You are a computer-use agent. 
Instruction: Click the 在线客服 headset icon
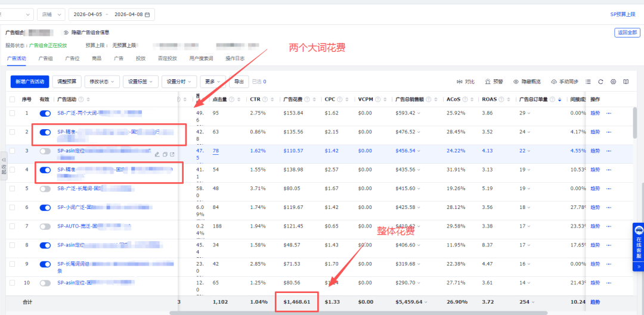click(x=638, y=230)
